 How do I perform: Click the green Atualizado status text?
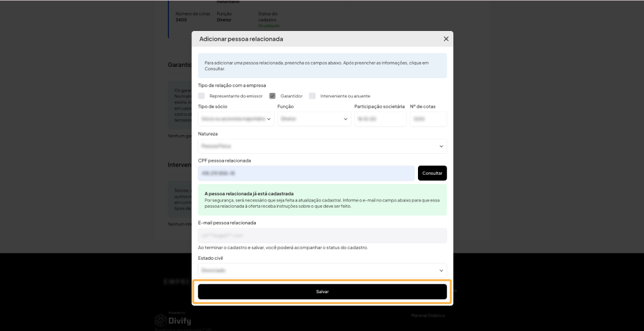269,25
